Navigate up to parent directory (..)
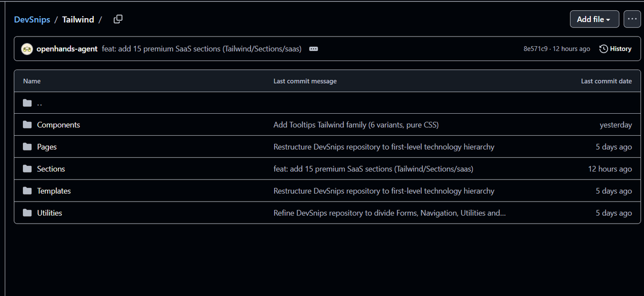This screenshot has width=644, height=296. (40, 103)
